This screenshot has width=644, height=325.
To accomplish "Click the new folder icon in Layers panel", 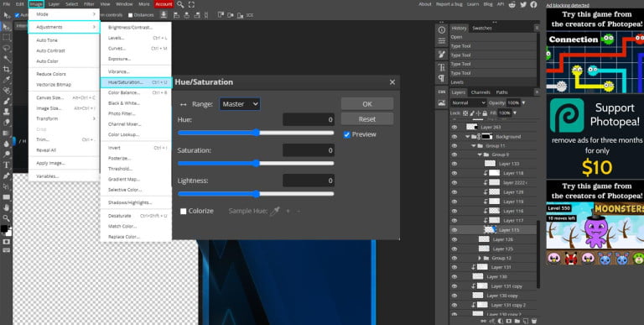I will [517, 321].
